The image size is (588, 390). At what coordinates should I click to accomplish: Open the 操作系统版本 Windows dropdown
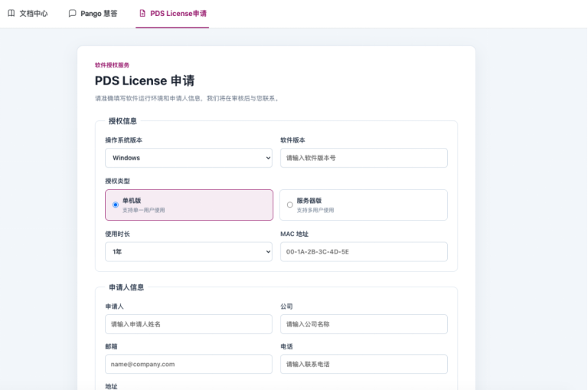pos(188,158)
